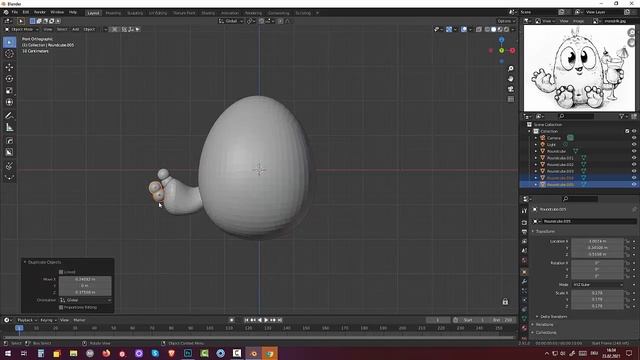
Task: Open the Options button in viewport header
Action: [x=506, y=21]
